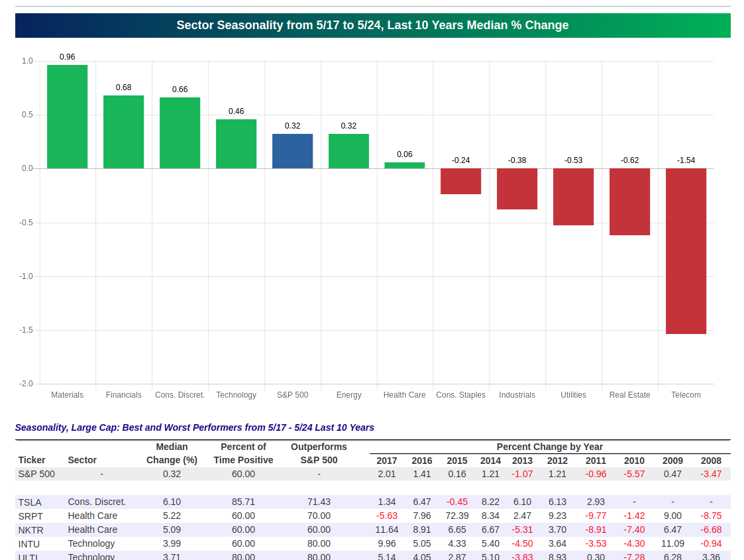The image size is (744, 560).
Task: Click the 'Industrials' x-axis label
Action: (517, 395)
